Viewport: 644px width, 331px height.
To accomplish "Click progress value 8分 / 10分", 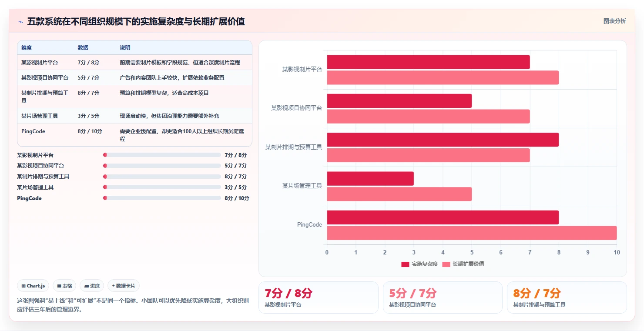I will [x=237, y=198].
